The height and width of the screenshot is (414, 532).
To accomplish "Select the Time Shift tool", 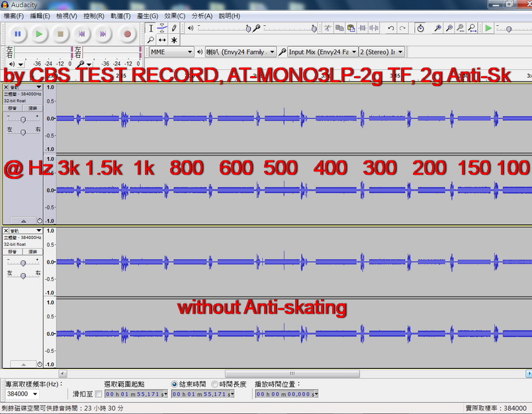I will pyautogui.click(x=162, y=40).
